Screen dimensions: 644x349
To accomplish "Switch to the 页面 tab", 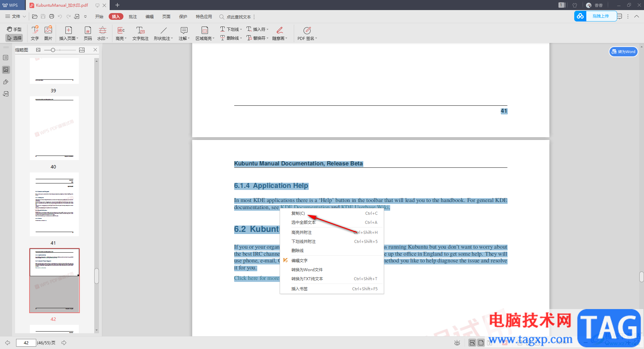I will pyautogui.click(x=166, y=16).
